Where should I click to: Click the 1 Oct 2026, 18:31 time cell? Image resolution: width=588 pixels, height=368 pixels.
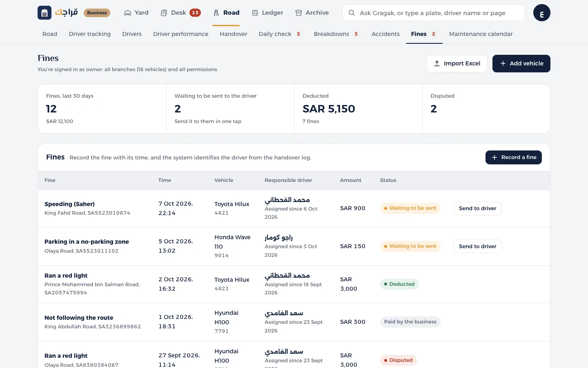tap(176, 322)
